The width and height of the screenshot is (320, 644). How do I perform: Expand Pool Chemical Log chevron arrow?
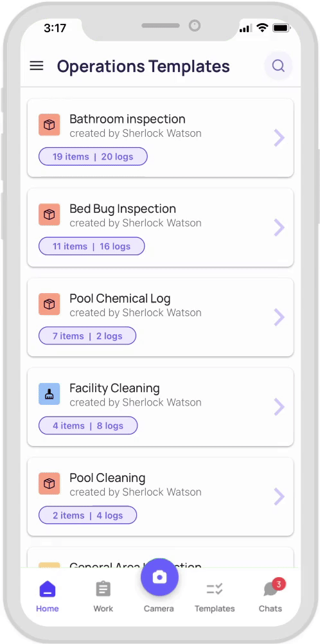280,317
